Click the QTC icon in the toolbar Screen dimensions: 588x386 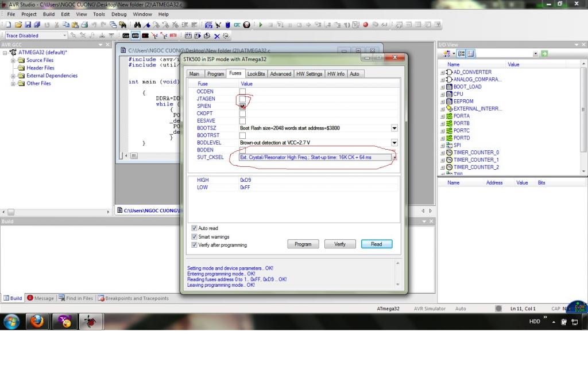pos(237,25)
